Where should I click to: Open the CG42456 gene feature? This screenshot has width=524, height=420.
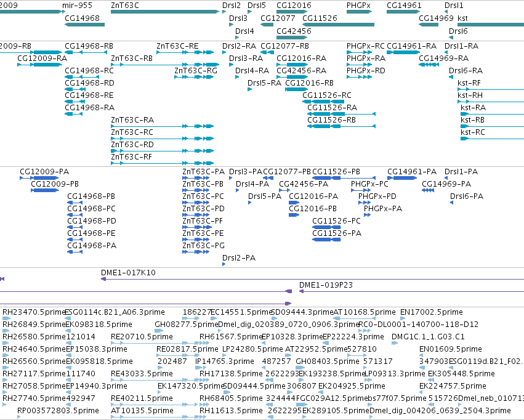[x=292, y=38]
